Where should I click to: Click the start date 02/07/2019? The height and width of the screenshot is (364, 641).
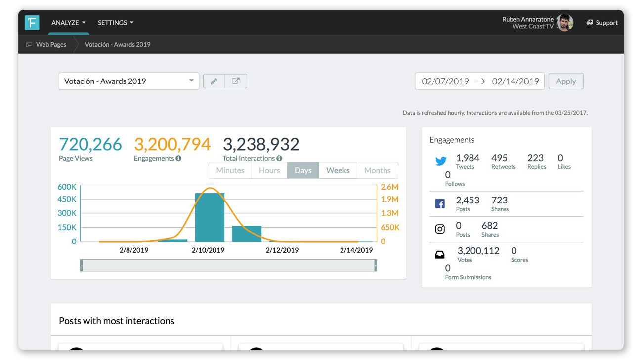coord(445,81)
